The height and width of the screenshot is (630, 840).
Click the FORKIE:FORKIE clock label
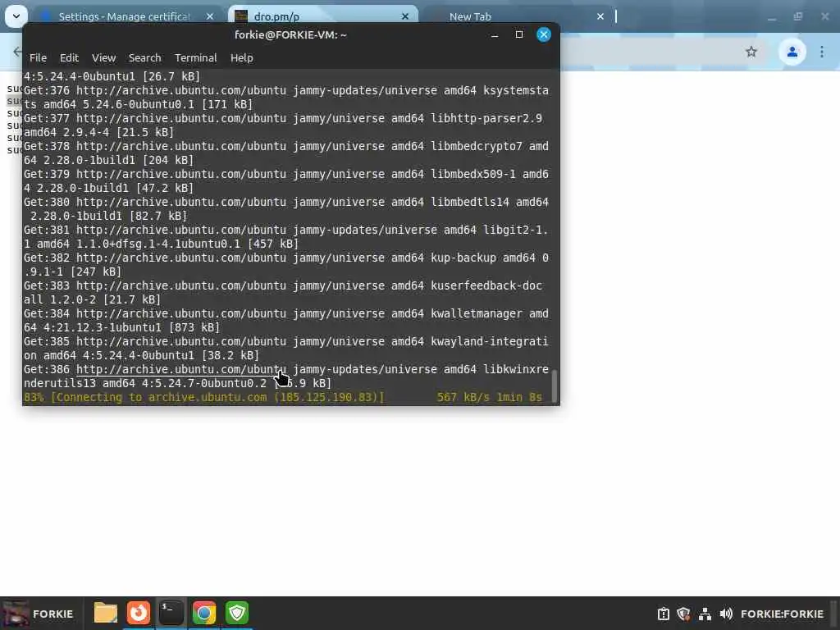pyautogui.click(x=782, y=614)
